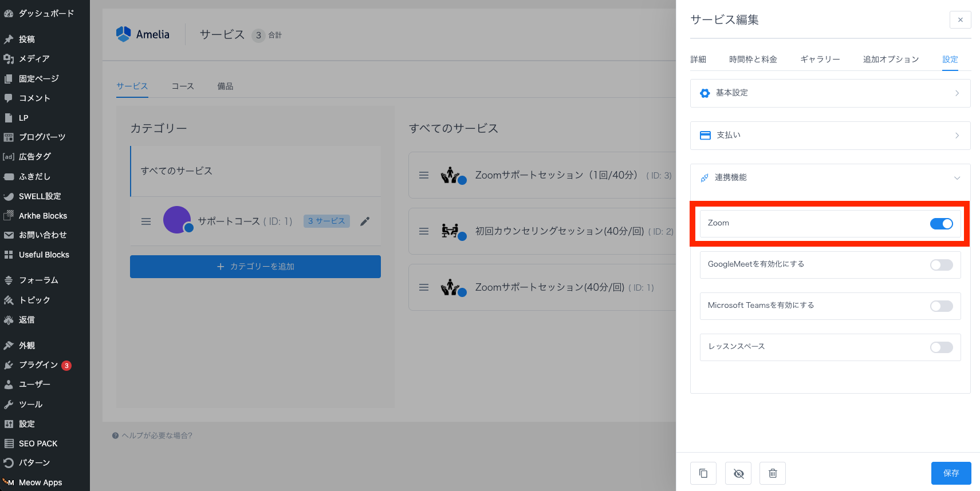This screenshot has height=491, width=980.
Task: Click the trash delete service icon
Action: [x=773, y=473]
